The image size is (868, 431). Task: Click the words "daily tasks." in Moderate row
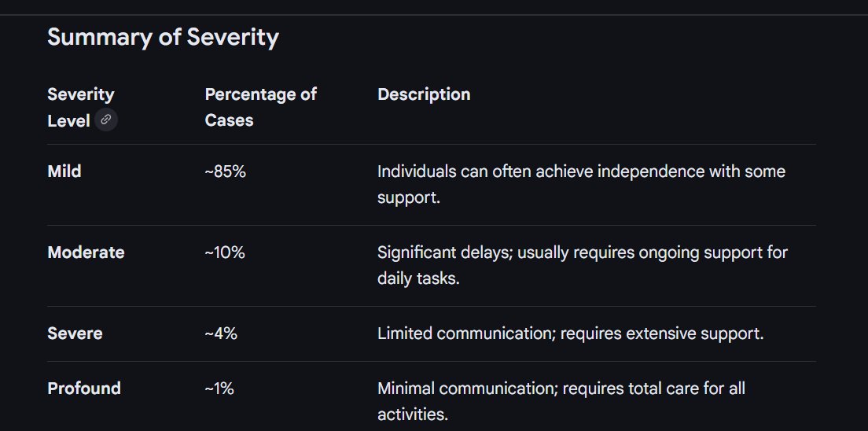[418, 279]
